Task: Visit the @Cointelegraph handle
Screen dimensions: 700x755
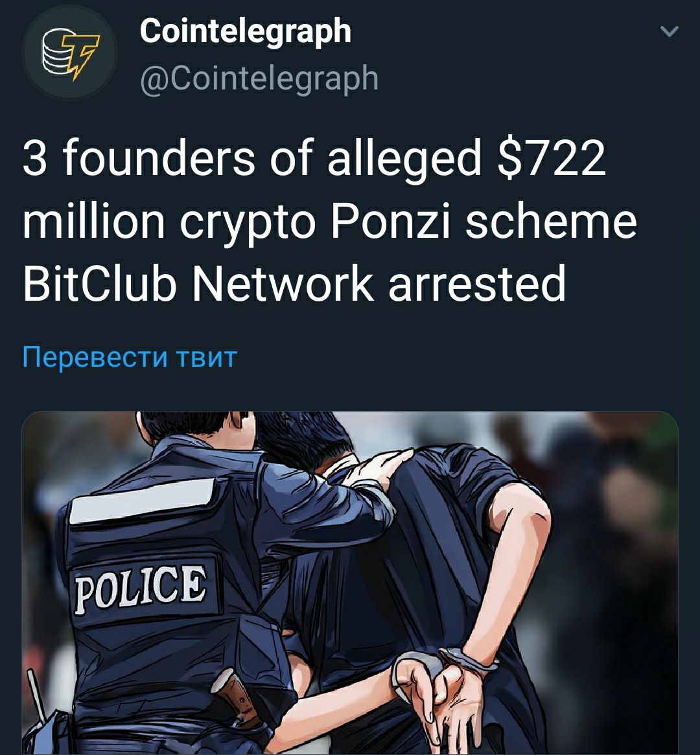Action: [x=259, y=78]
